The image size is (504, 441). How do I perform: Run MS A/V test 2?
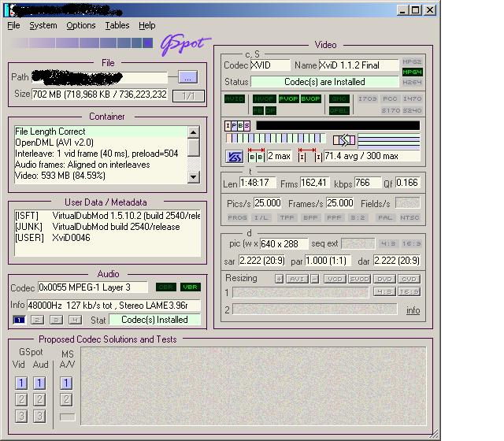[x=66, y=400]
